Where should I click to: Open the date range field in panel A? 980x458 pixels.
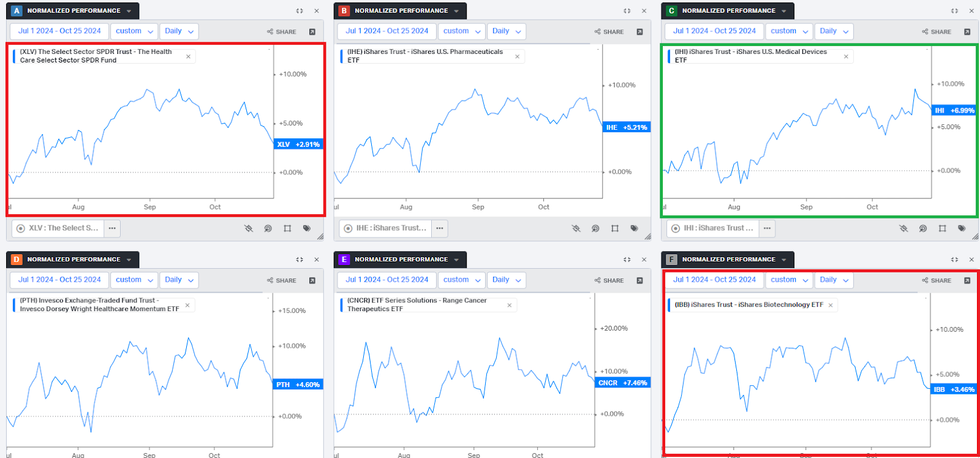pyautogui.click(x=59, y=31)
